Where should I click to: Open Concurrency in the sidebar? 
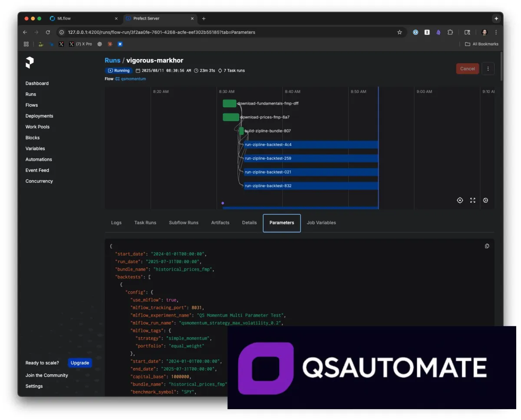[x=39, y=181]
